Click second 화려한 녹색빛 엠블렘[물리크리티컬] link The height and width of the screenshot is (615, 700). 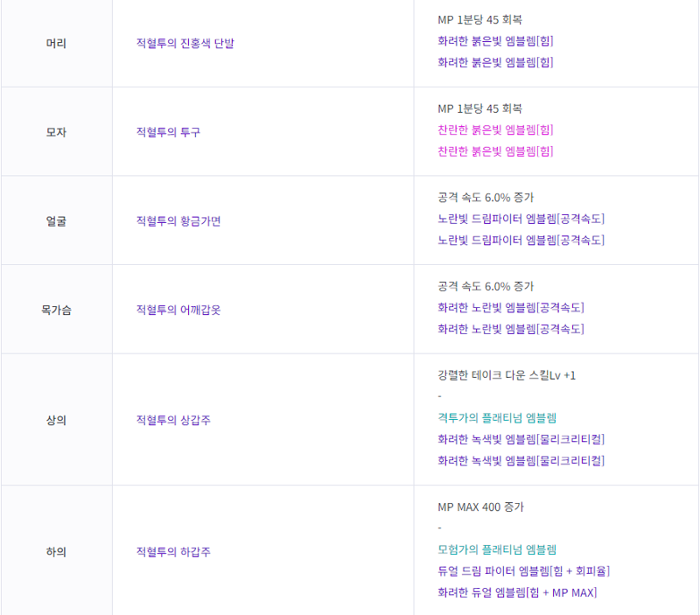521,461
